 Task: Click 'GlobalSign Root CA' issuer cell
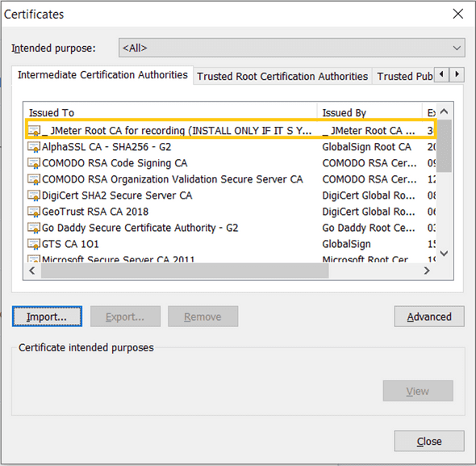pyautogui.click(x=366, y=147)
